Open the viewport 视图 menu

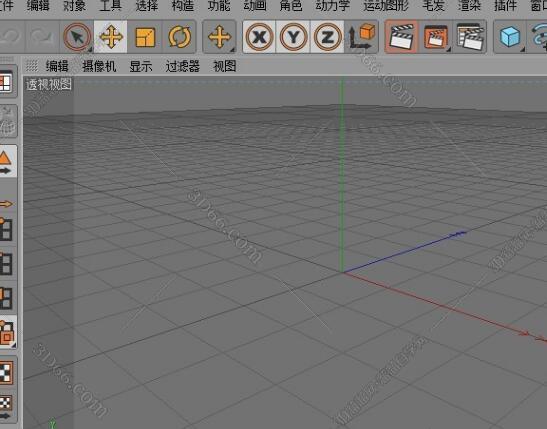225,66
